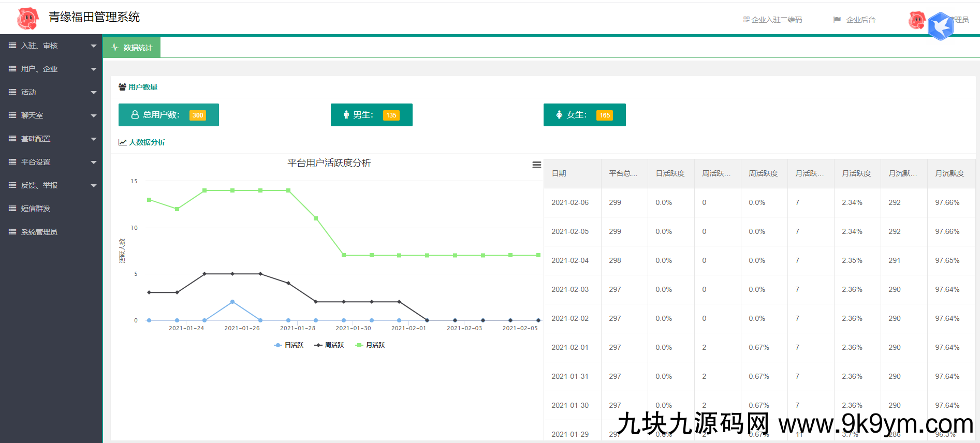Click the list icon beside 系统管理员
Screen dimensions: 980x443
12,232
